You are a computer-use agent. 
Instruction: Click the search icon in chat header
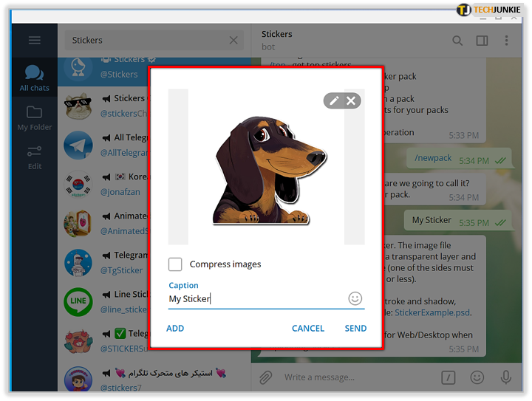point(457,41)
